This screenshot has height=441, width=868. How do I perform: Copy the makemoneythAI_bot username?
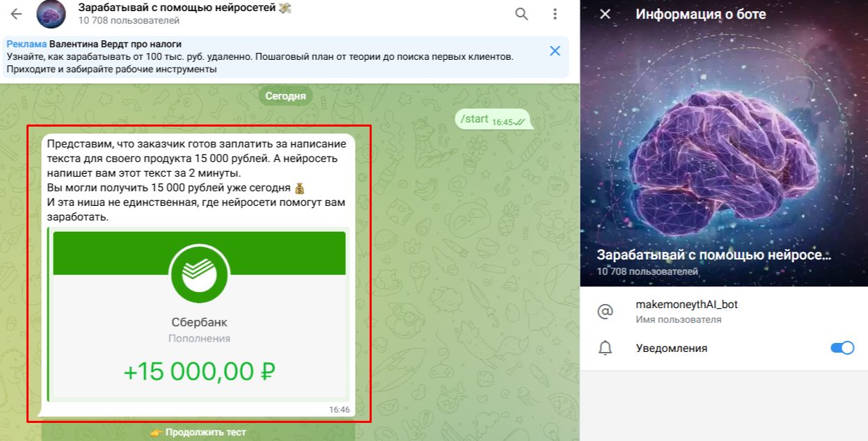pyautogui.click(x=686, y=305)
